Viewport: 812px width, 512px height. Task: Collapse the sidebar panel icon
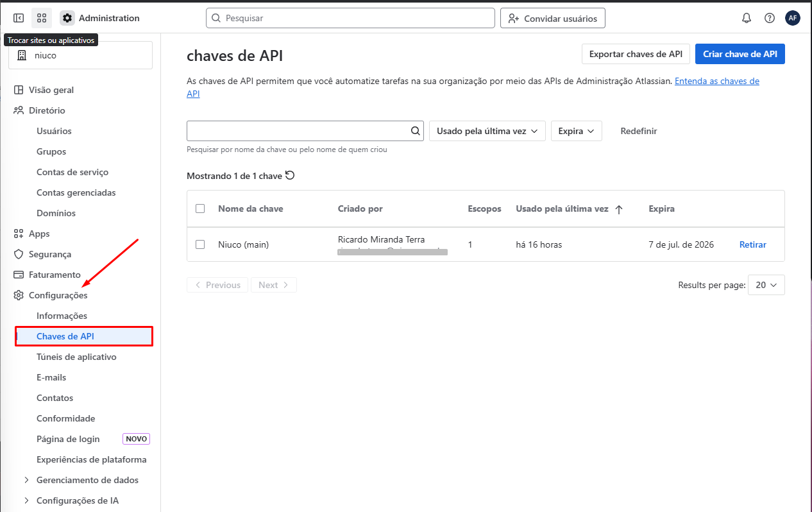[x=19, y=18]
